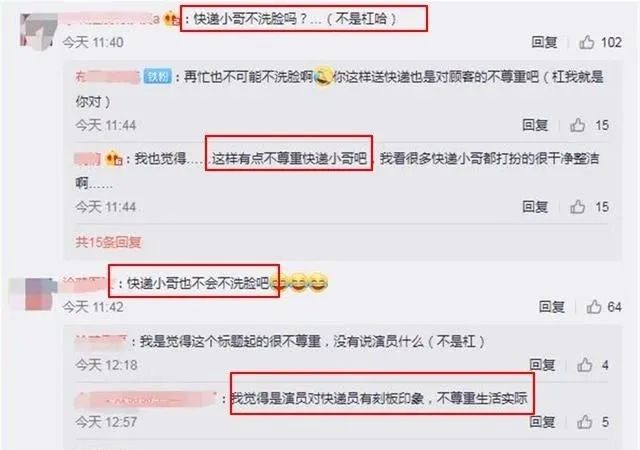
Task: Reply to the 11:40 top comment
Action: (544, 42)
